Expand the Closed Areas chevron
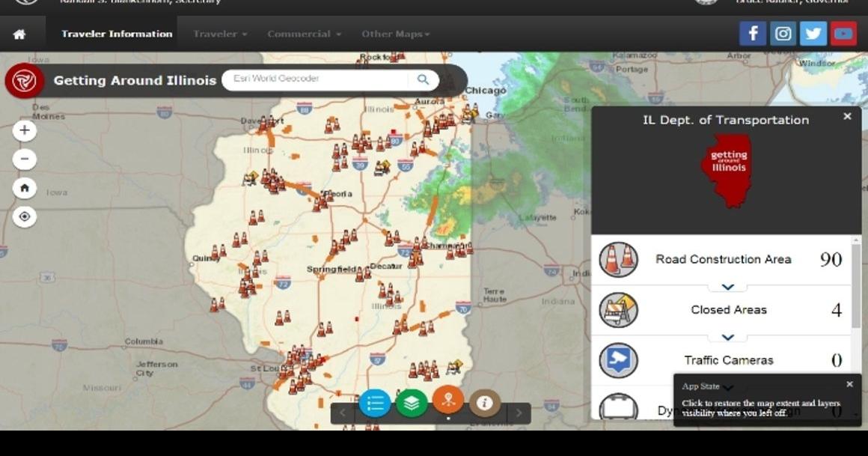The image size is (868, 456). click(727, 338)
